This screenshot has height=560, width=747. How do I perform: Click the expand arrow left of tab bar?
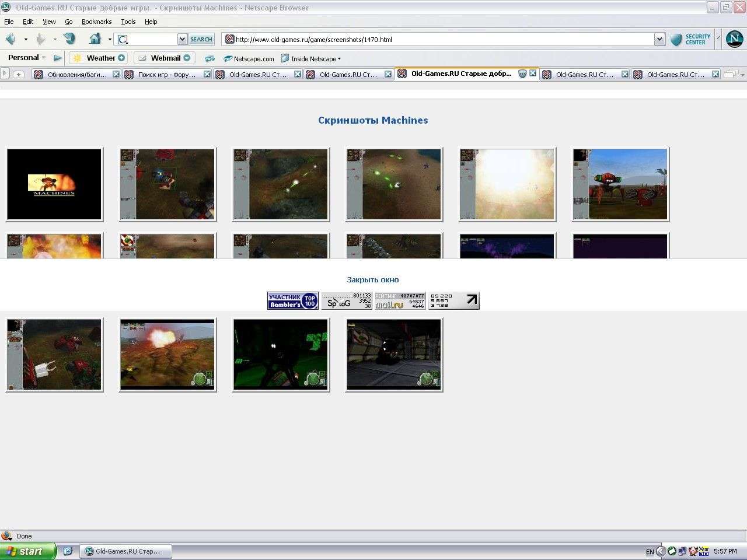5,74
